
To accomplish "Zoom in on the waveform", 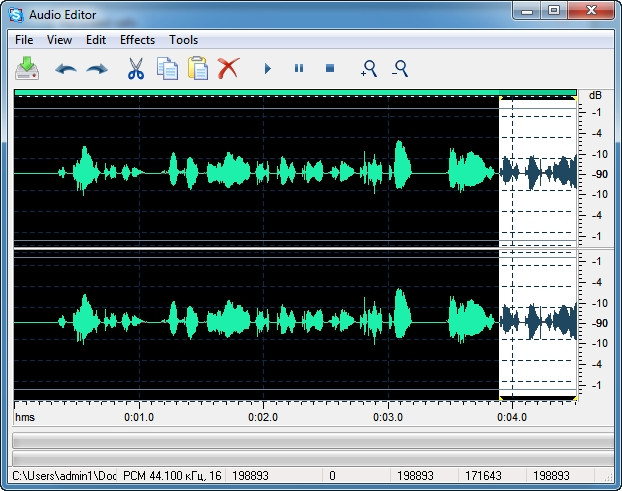I will click(369, 69).
